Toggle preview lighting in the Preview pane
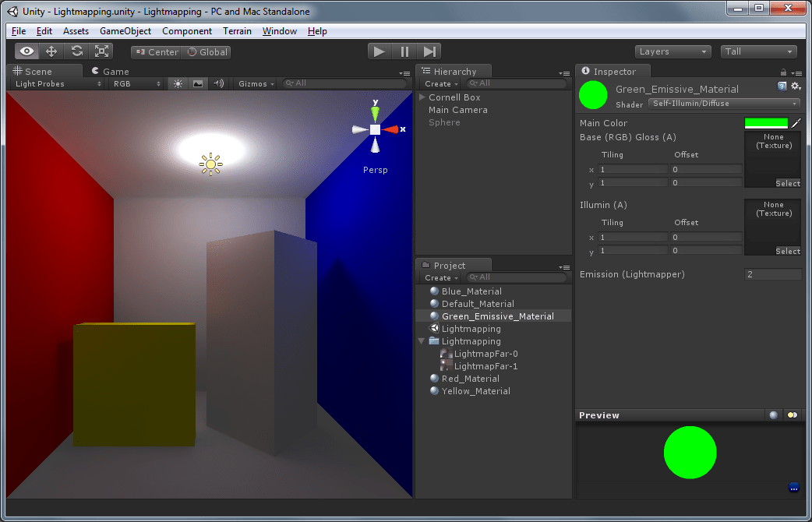This screenshot has height=522, width=812. pyautogui.click(x=793, y=414)
